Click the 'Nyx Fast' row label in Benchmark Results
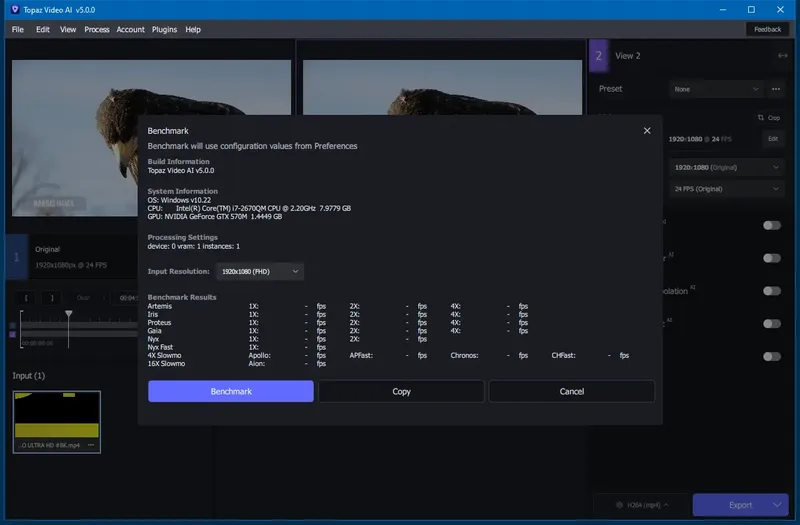 (160, 347)
